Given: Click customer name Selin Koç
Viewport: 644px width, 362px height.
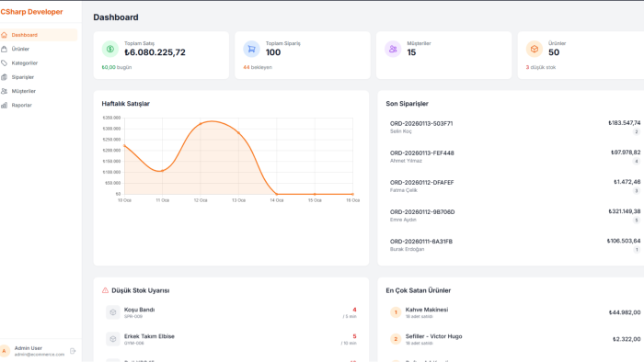Looking at the screenshot, I should [x=400, y=131].
